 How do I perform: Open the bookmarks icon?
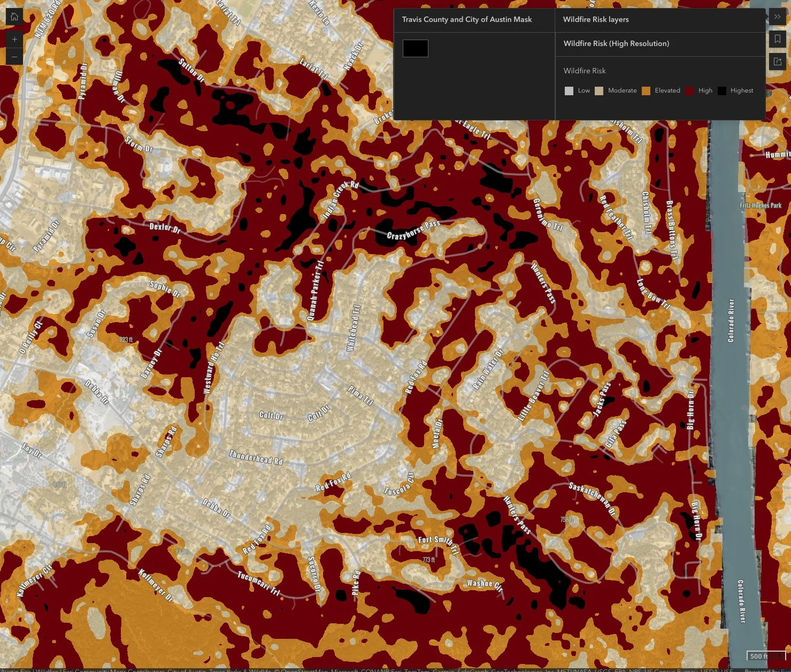click(x=777, y=39)
